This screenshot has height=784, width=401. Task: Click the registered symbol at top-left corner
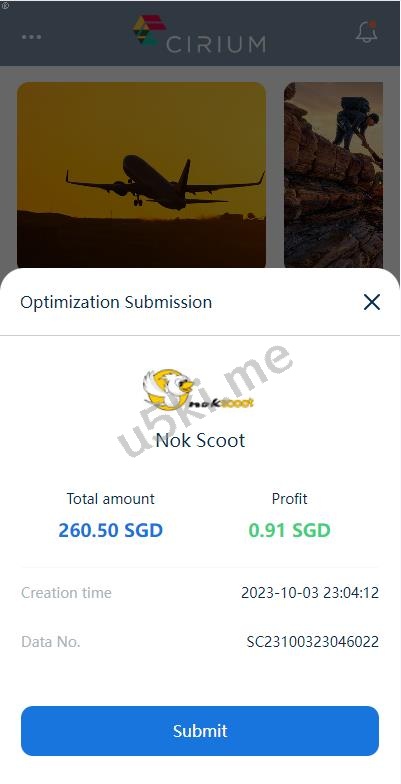[x=5, y=6]
